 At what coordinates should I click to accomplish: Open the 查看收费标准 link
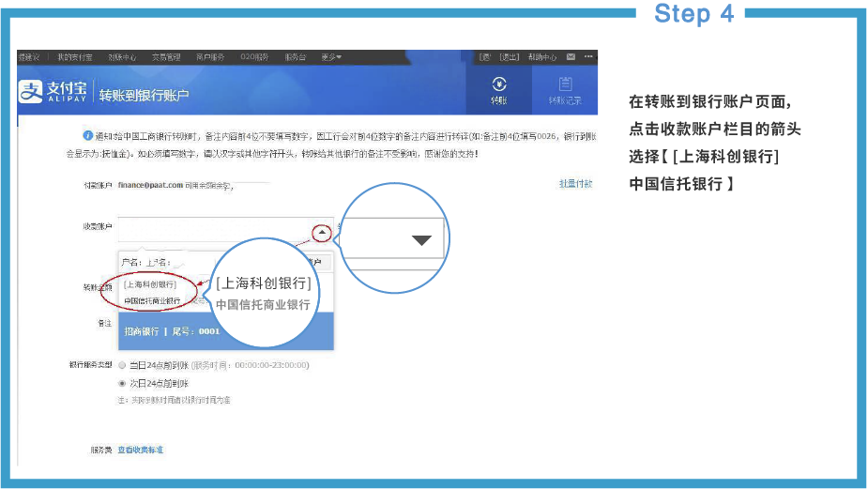point(141,450)
